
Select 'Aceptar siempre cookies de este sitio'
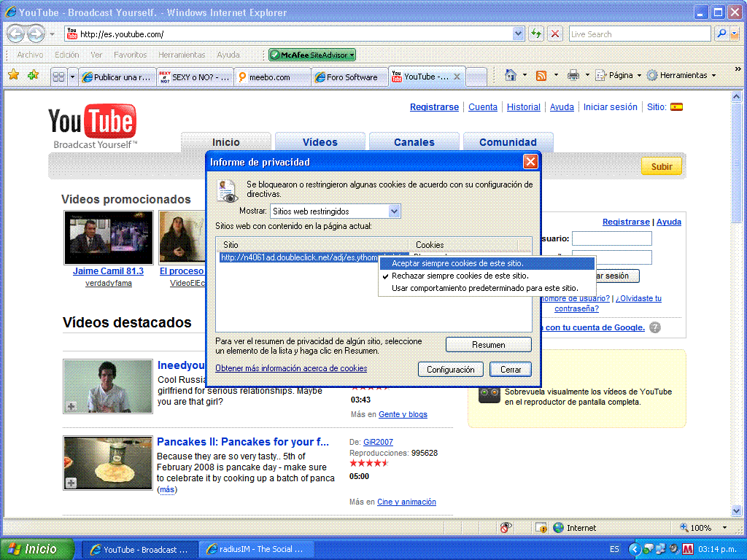click(487, 263)
